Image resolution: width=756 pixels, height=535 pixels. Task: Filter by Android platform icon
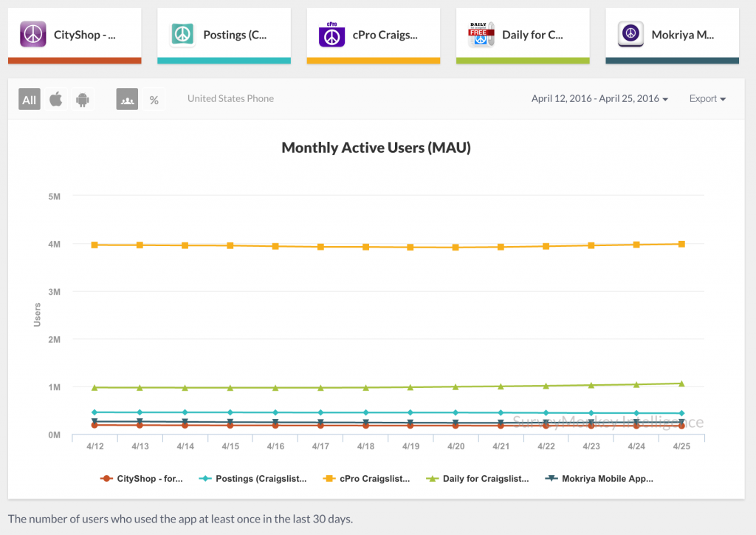pos(82,100)
